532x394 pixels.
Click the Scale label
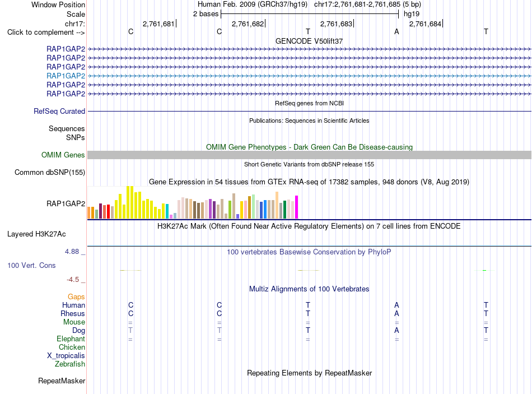[76, 14]
